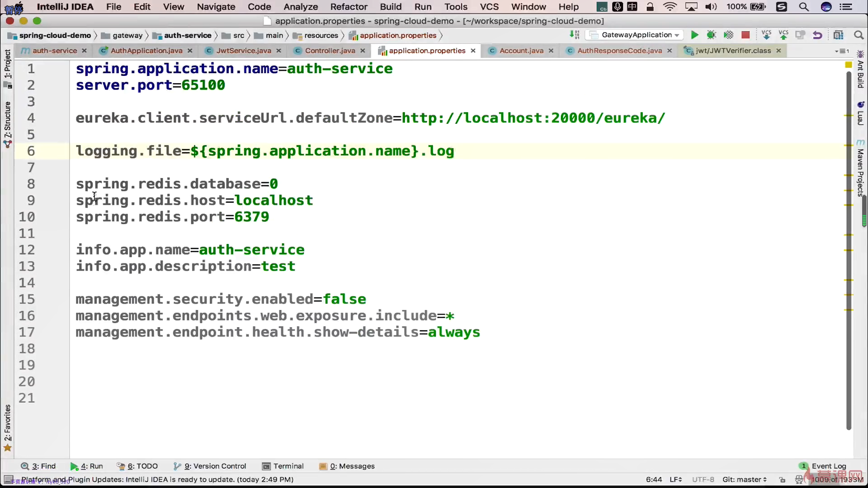Image resolution: width=868 pixels, height=488 pixels.
Task: Toggle the tool window bars button at bottom-left corner
Action: [x=8, y=479]
